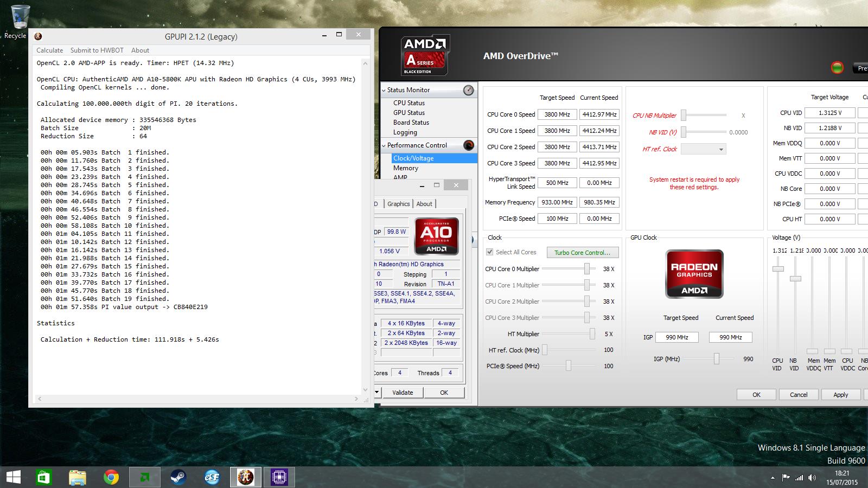Click the CPU-Z Threads value box
The width and height of the screenshot is (868, 488).
click(450, 373)
